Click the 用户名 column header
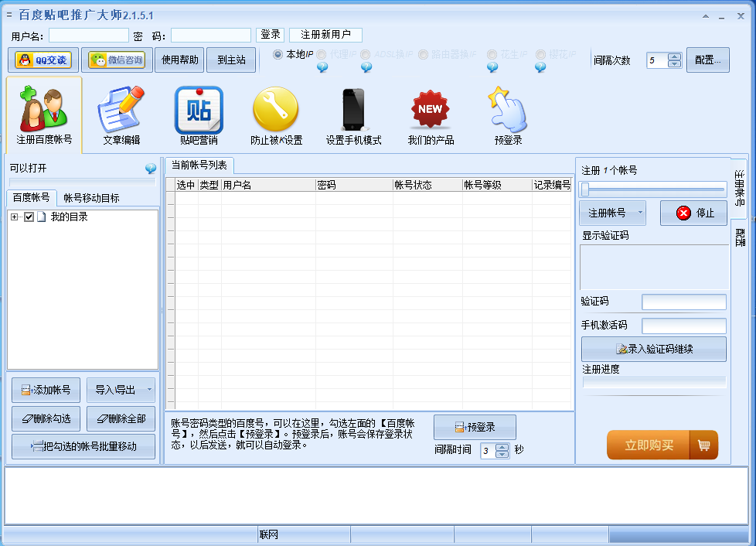The width and height of the screenshot is (756, 546). coord(268,185)
